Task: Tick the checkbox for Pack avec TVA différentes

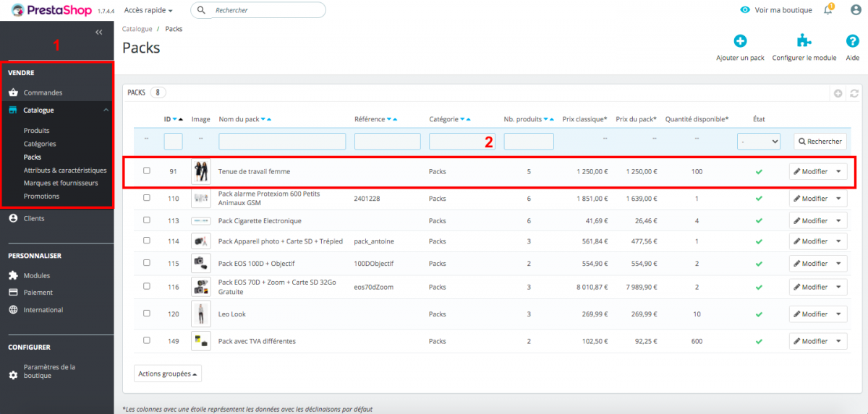Action: 147,340
